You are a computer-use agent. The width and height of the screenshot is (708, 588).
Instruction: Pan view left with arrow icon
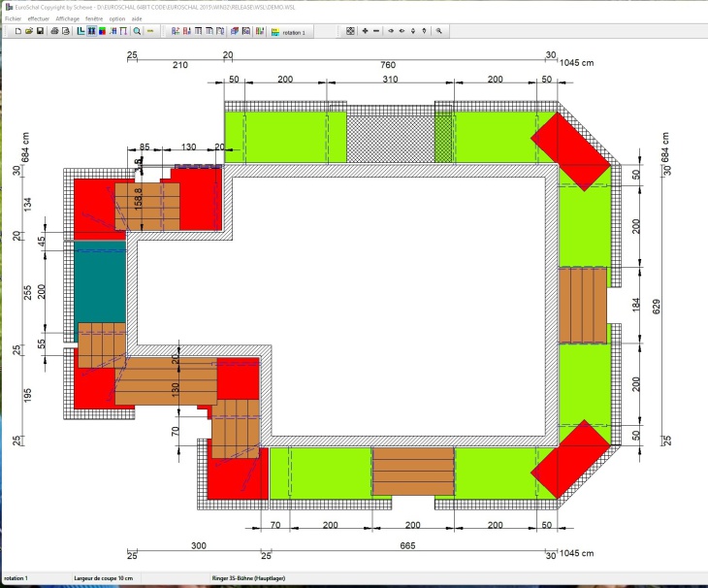click(x=392, y=31)
